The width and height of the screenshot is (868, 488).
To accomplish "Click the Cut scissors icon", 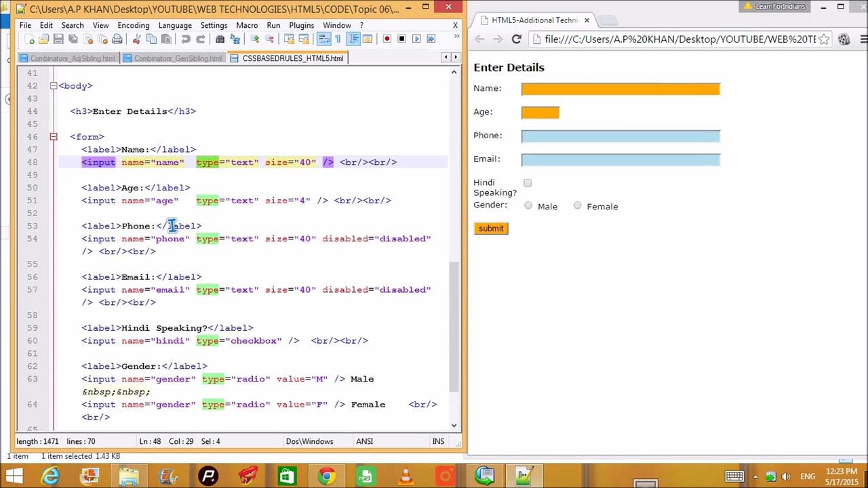I will pos(136,39).
